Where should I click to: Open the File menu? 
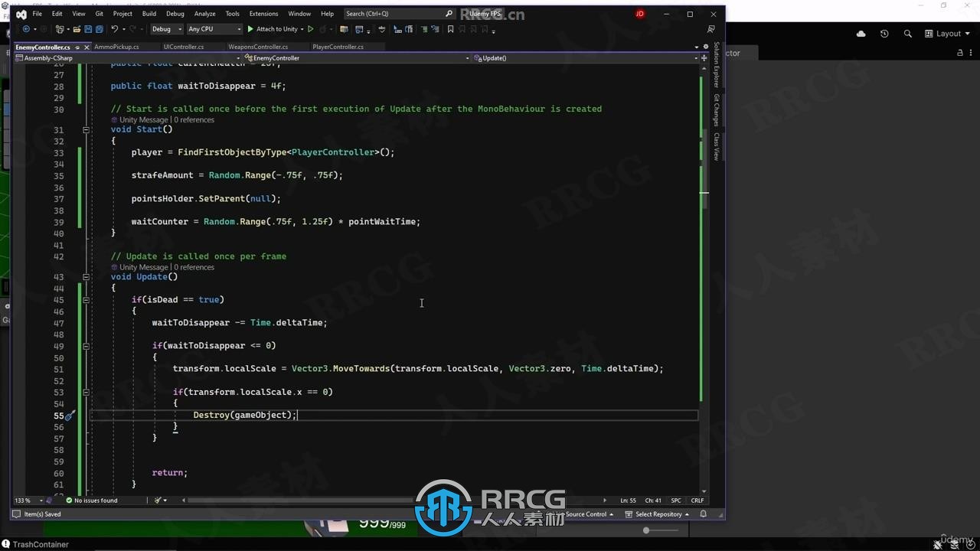37,14
